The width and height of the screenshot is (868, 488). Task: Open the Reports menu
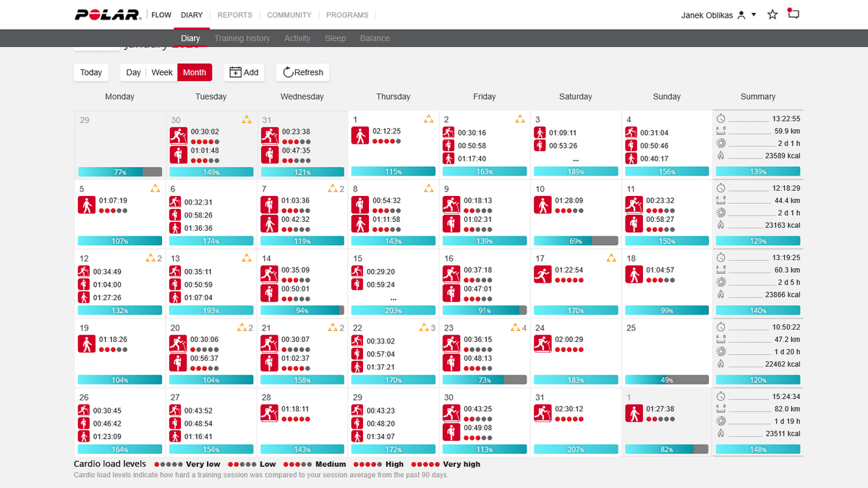[235, 14]
